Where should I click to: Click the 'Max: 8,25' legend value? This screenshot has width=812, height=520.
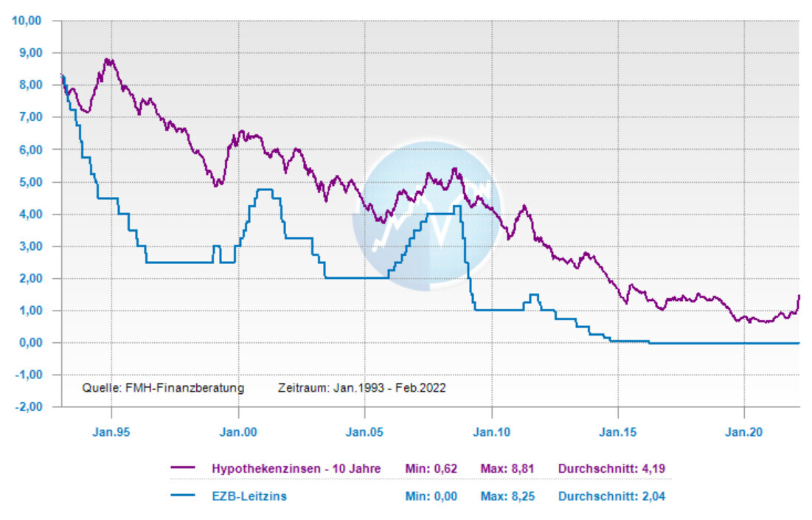point(507,496)
